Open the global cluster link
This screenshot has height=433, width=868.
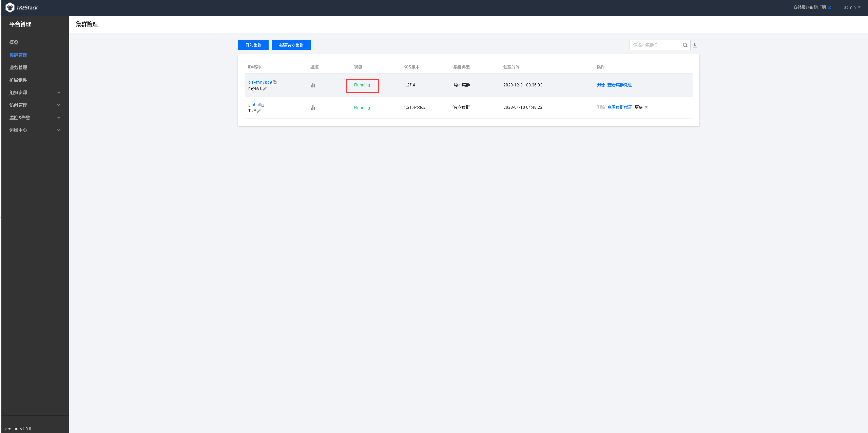[x=254, y=105]
